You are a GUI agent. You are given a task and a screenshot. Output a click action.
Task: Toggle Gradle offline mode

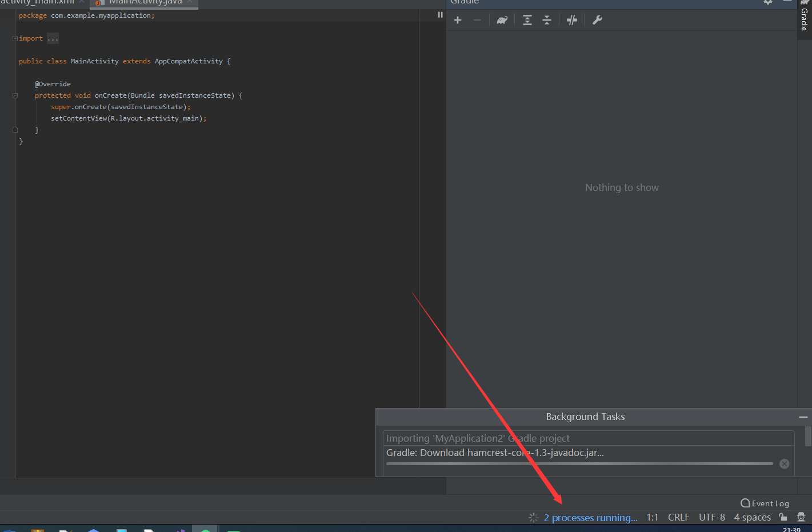pyautogui.click(x=572, y=20)
